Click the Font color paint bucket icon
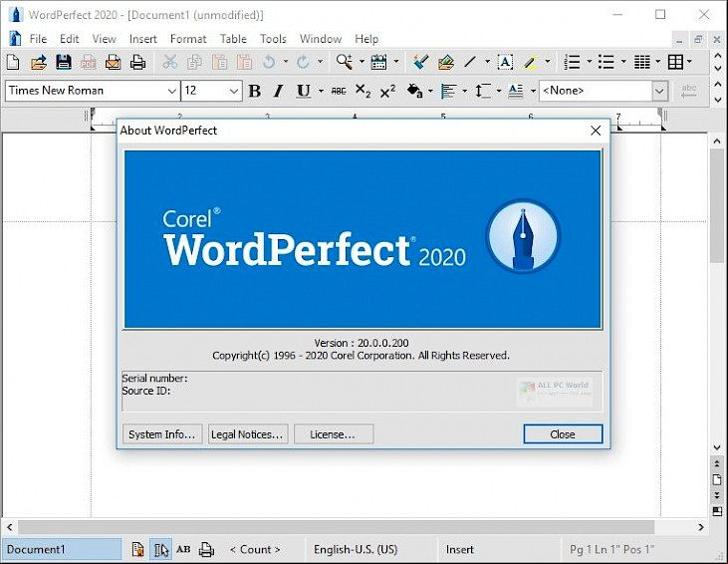Viewport: 728px width, 564px height. 414,91
